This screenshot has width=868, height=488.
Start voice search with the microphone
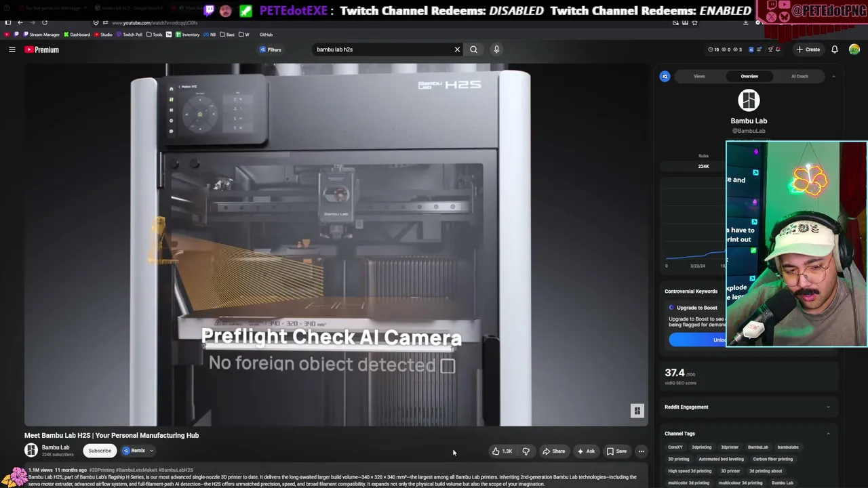[496, 49]
